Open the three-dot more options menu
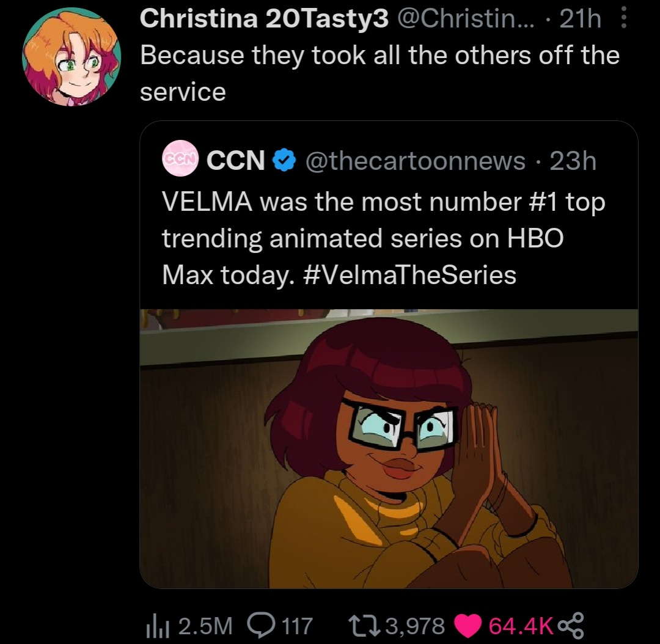 point(623,20)
